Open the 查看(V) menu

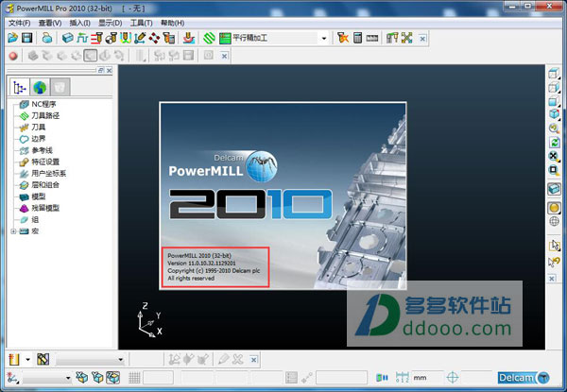50,23
